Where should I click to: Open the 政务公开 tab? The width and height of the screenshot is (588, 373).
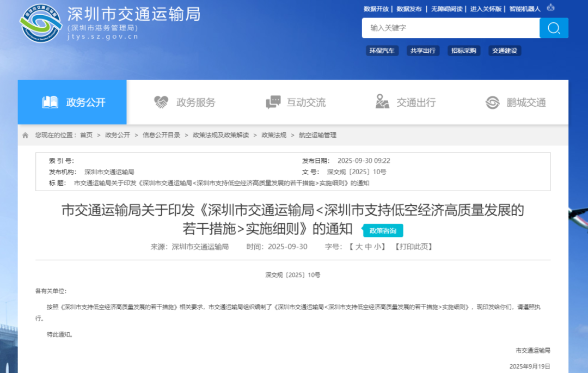(72, 102)
